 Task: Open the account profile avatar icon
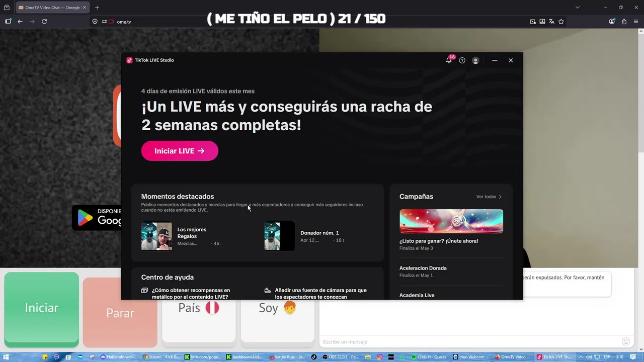475,60
